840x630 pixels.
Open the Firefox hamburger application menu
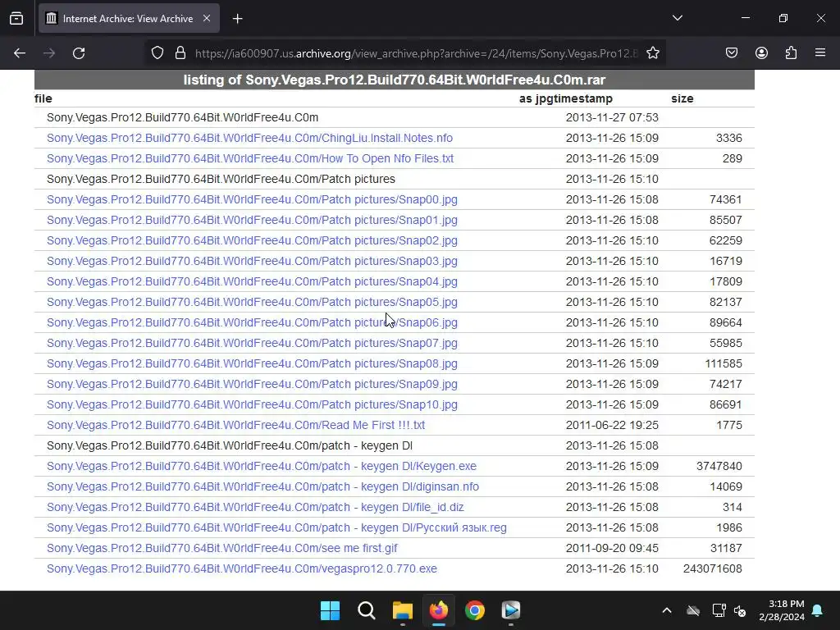point(820,53)
